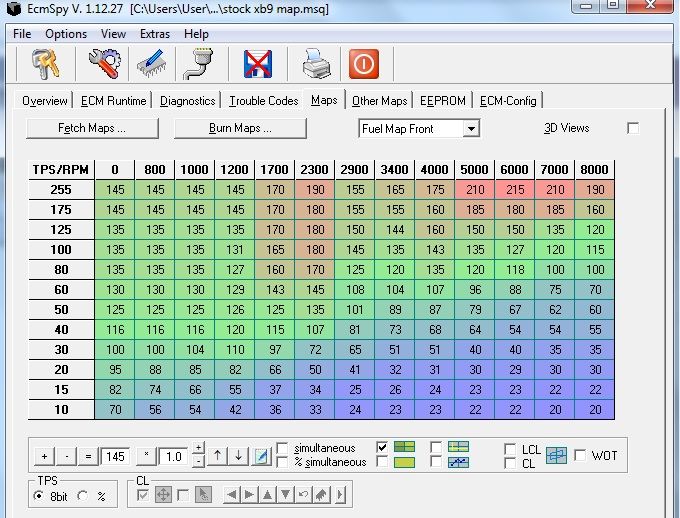Click the minus button beside value field
The image size is (680, 518).
point(67,456)
